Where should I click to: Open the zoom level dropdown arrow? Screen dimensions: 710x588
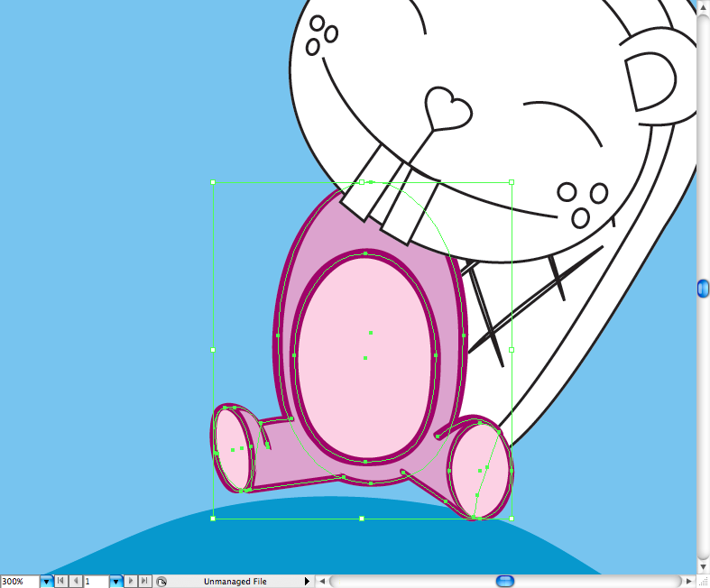46,582
